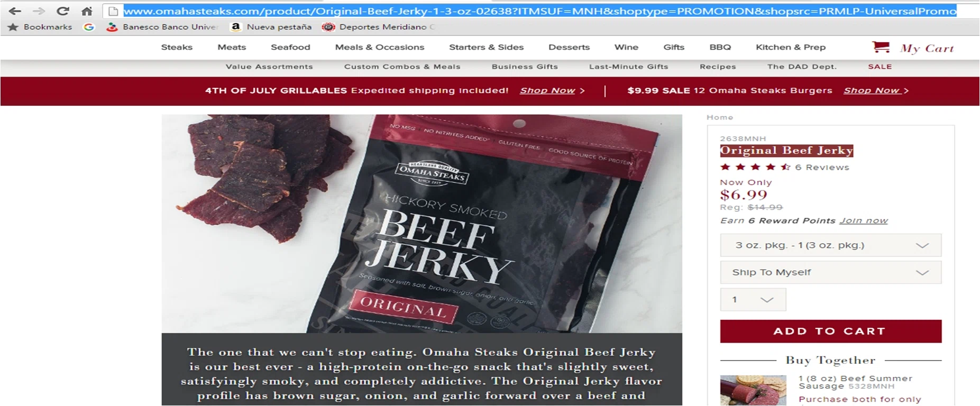This screenshot has width=980, height=406.
Task: Reload the page with refresh icon
Action: tap(63, 11)
